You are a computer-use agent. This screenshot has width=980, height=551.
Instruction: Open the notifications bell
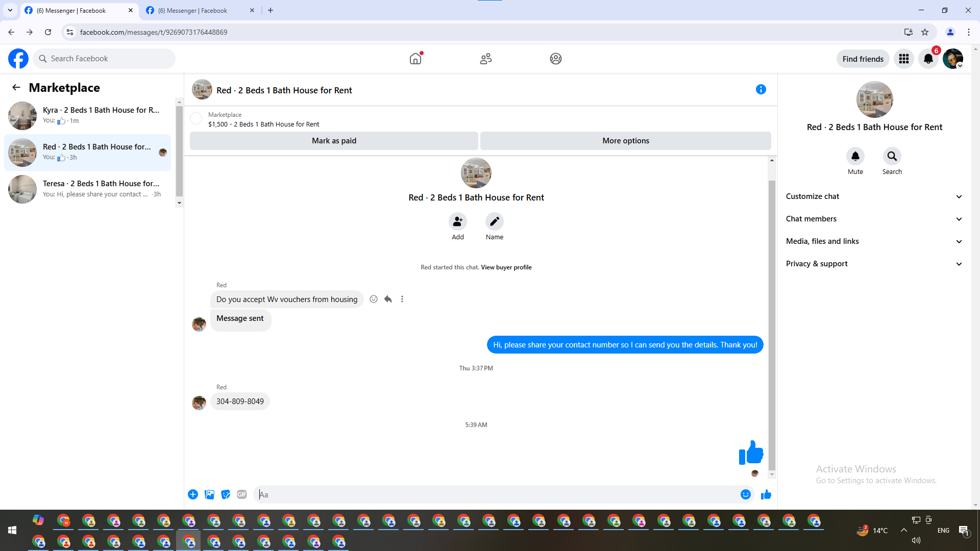point(928,59)
